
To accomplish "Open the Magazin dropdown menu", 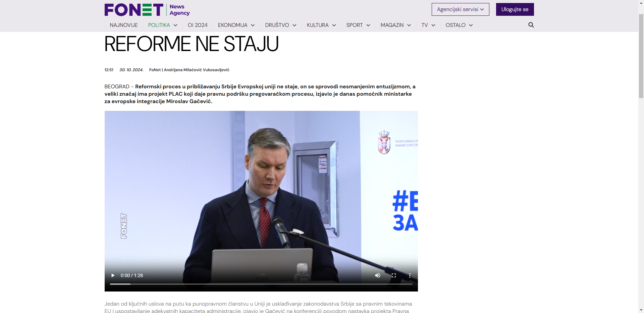I will coord(395,25).
